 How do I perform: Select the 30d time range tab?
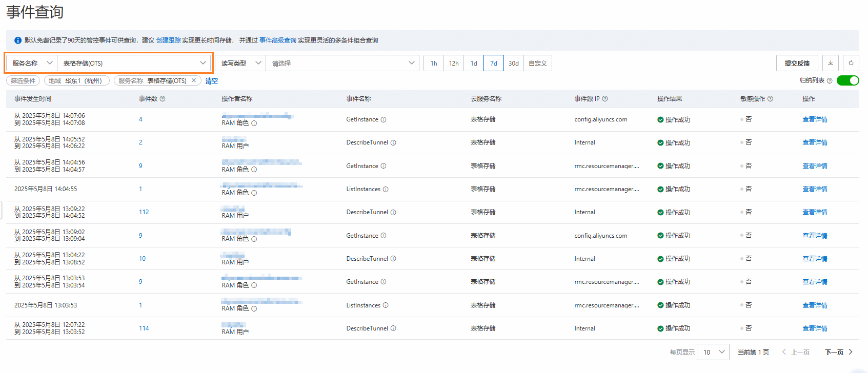pos(514,63)
